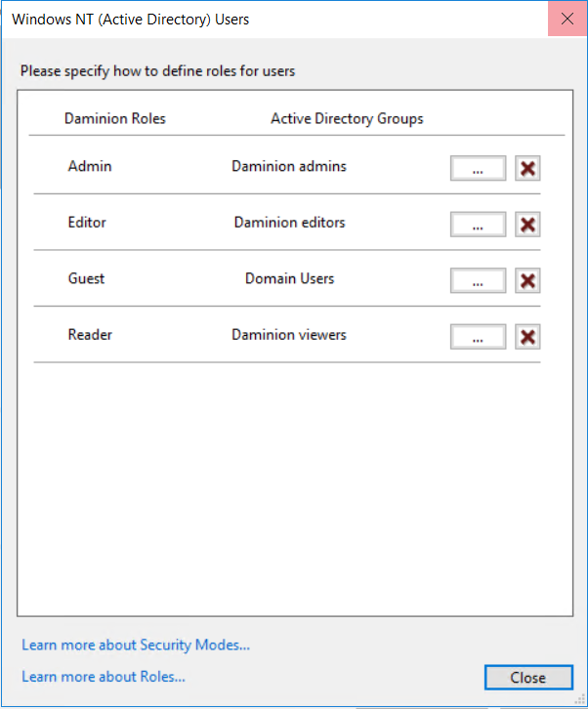Click the Reader role name

90,335
